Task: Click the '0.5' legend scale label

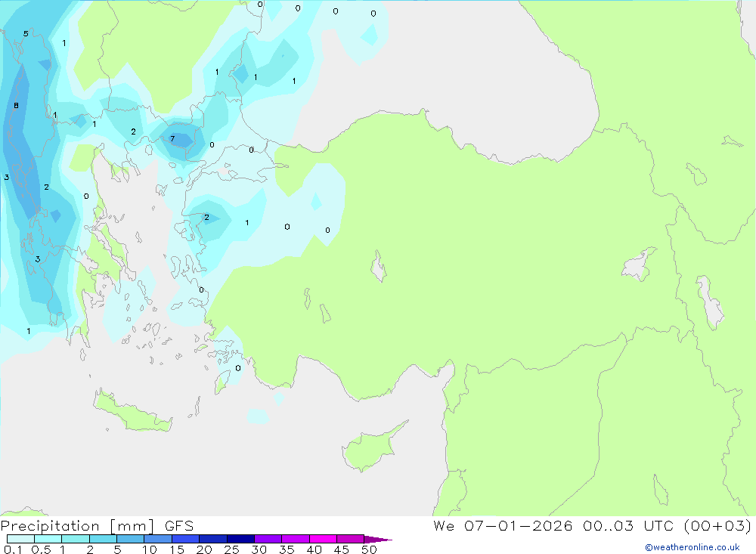Action: pyautogui.click(x=41, y=549)
